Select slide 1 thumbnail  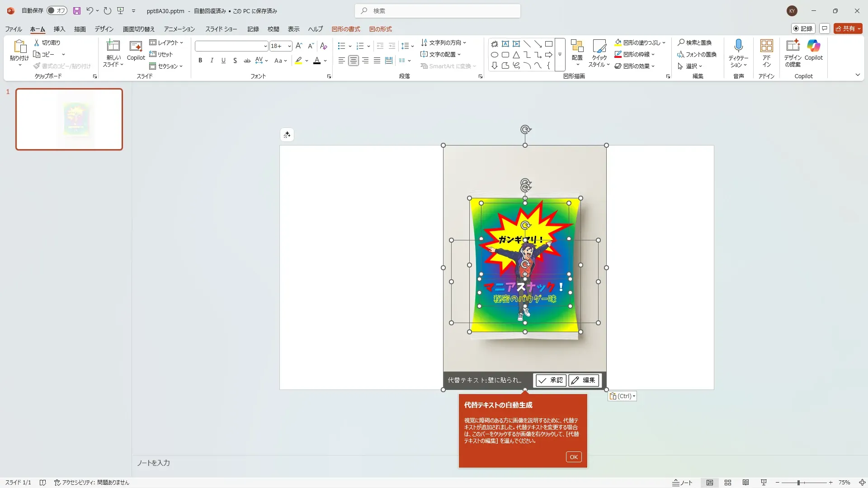(69, 119)
